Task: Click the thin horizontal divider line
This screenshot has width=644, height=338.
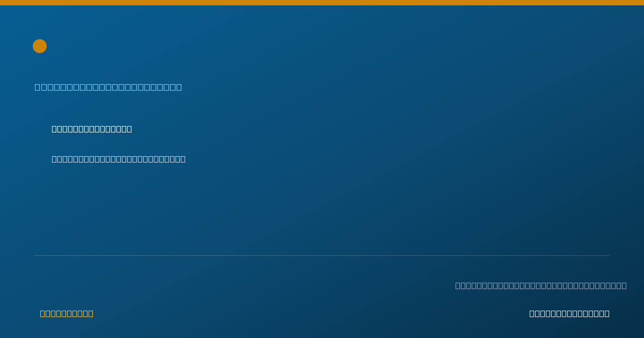Action: pos(322,255)
